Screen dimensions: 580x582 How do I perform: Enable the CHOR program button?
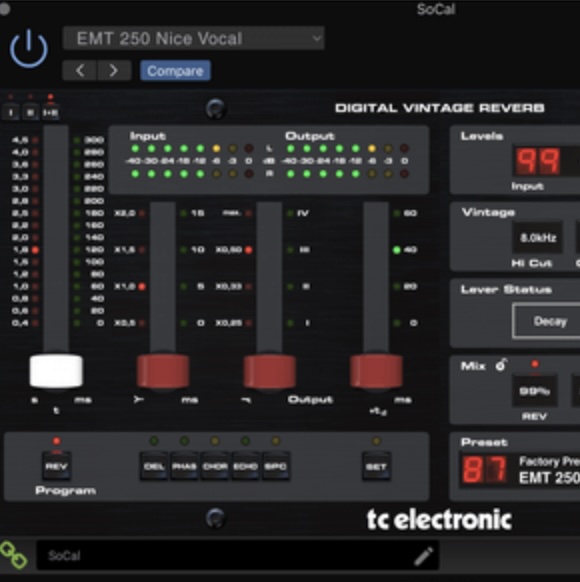[215, 466]
